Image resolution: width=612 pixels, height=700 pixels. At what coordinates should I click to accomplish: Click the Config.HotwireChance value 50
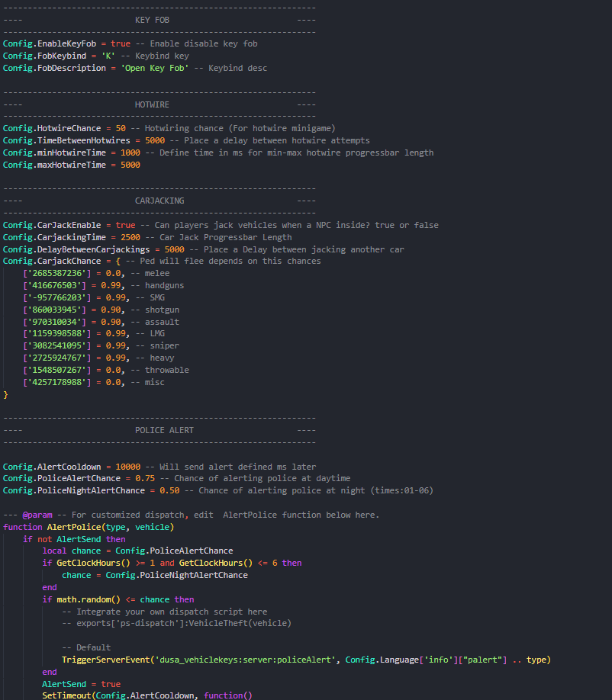(x=121, y=128)
